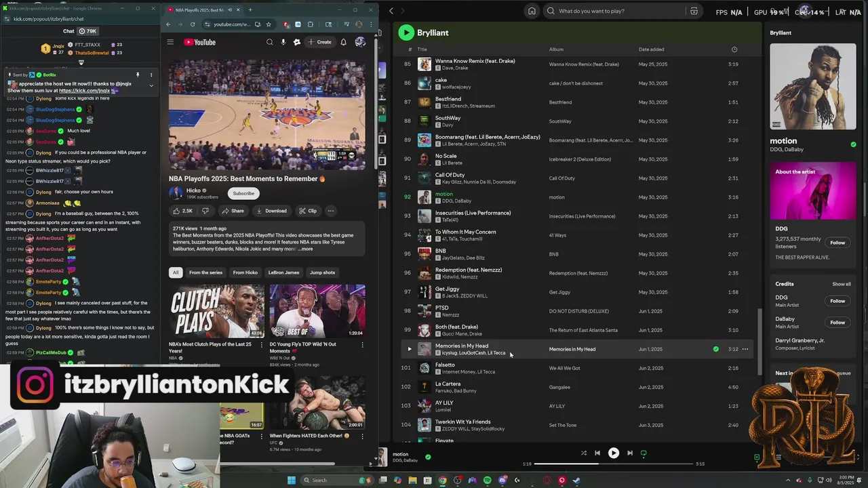868x488 pixels.
Task: Reload the YouTube page in Chrome
Action: pyautogui.click(x=193, y=24)
